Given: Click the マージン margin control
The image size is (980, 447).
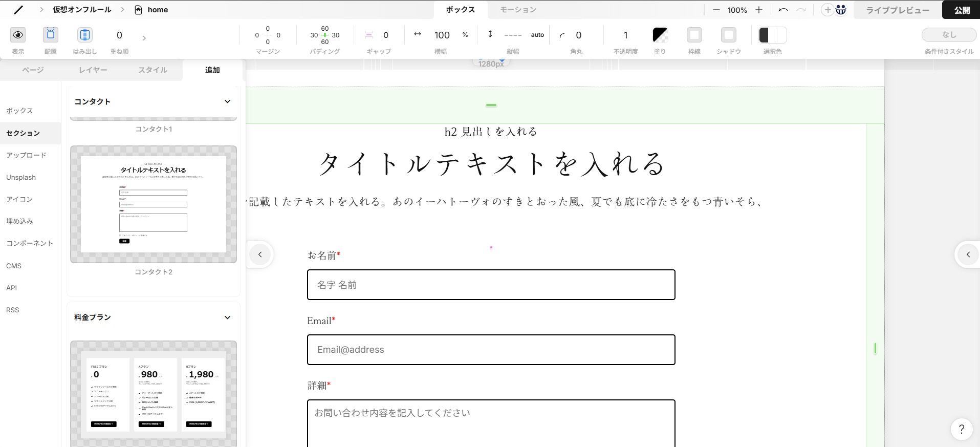Looking at the screenshot, I should [268, 35].
